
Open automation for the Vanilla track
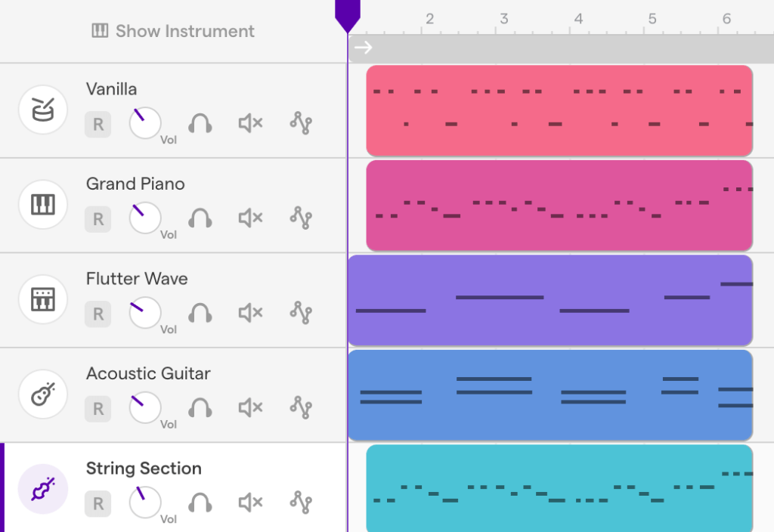click(x=301, y=123)
